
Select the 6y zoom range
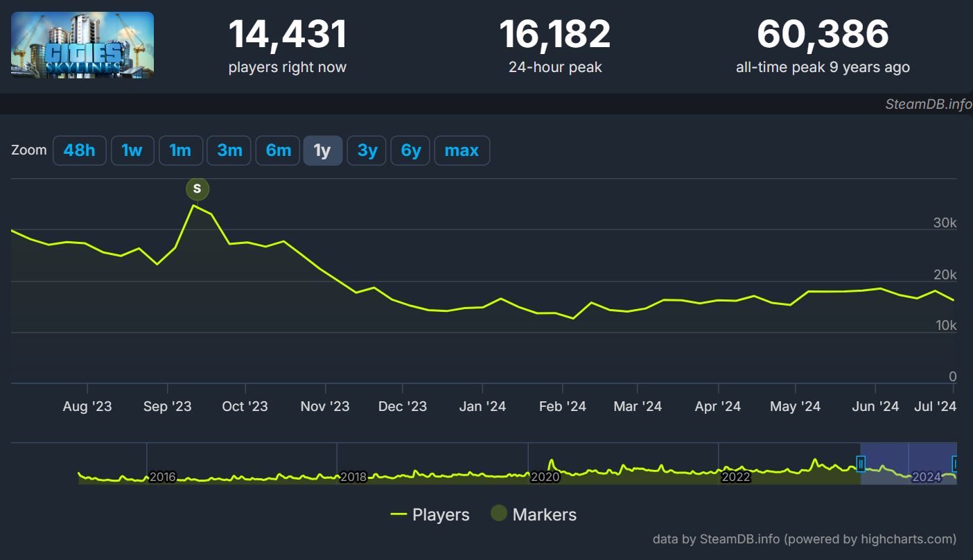click(x=411, y=150)
